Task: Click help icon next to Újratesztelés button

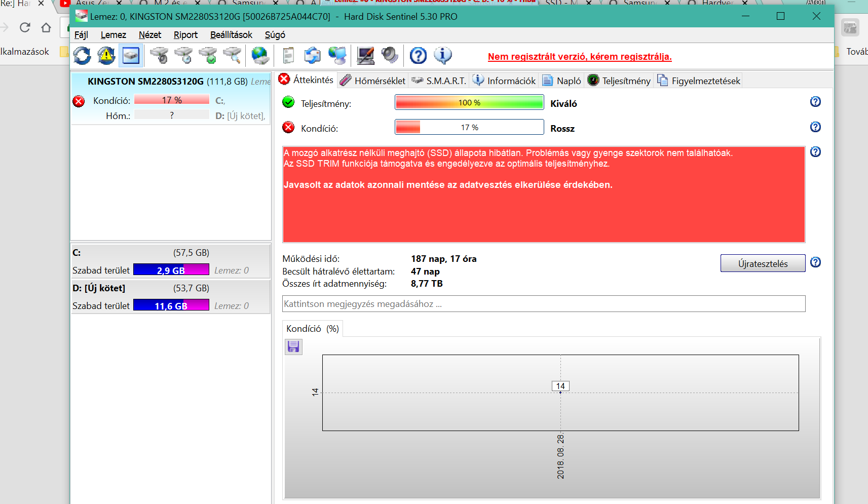Action: click(815, 262)
